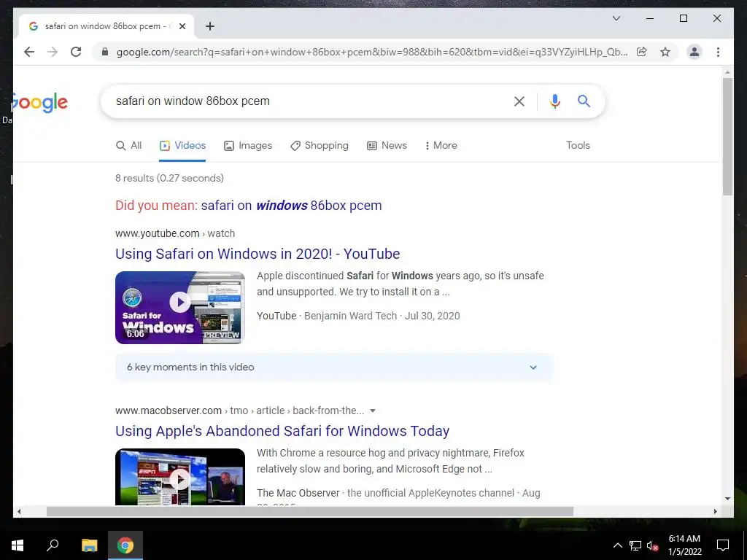Viewport: 747px width, 560px height.
Task: Go to the News tab
Action: point(387,145)
